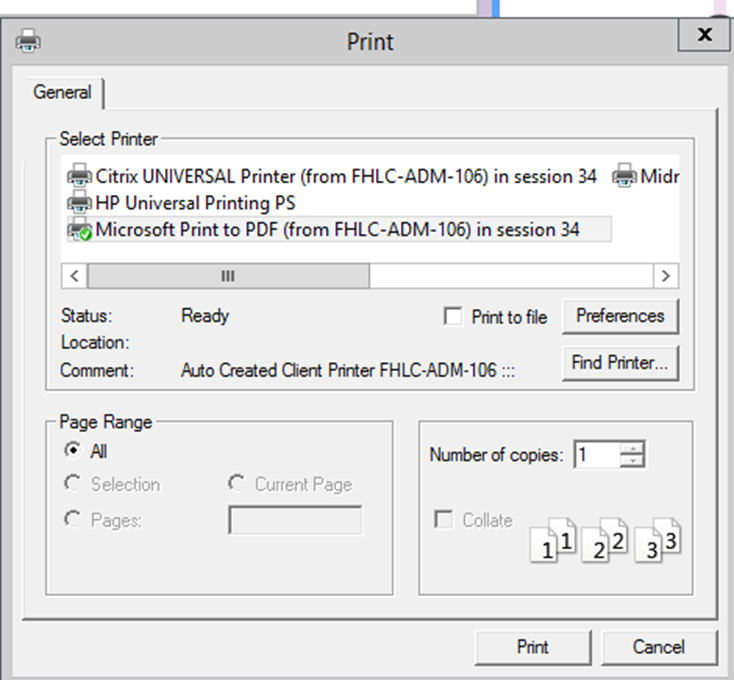Select Microsoft Print to PDF printer entry
Screen dimensions: 734x680
point(339,229)
